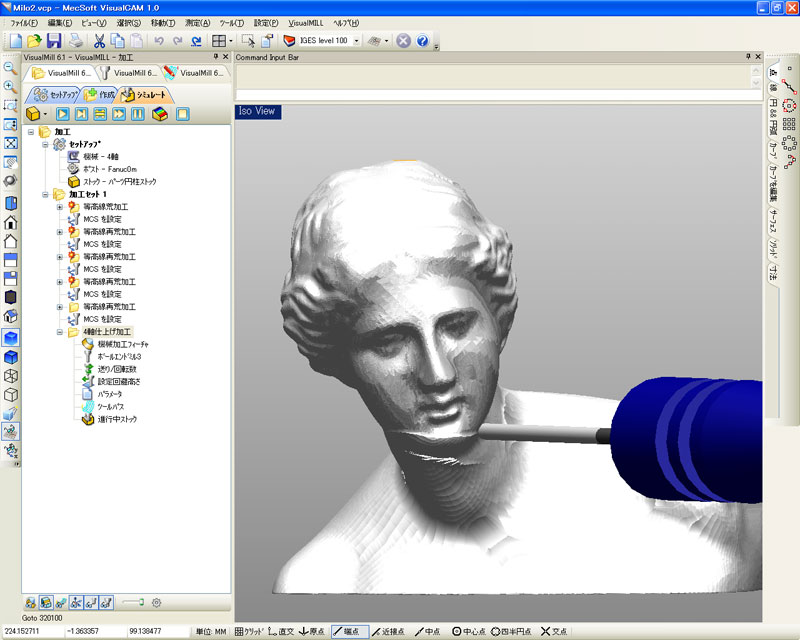Click the Fast Forward simulation icon

click(119, 114)
